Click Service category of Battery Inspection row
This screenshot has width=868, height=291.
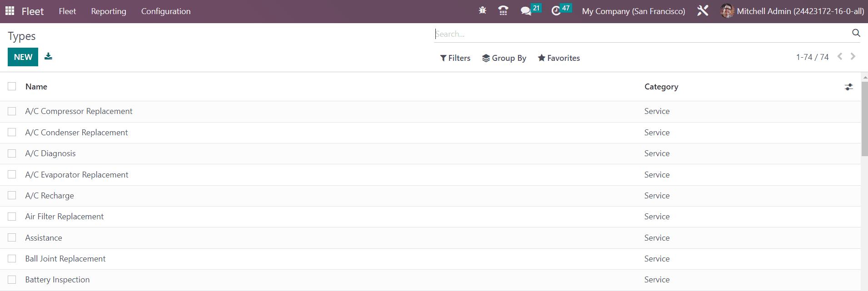657,280
